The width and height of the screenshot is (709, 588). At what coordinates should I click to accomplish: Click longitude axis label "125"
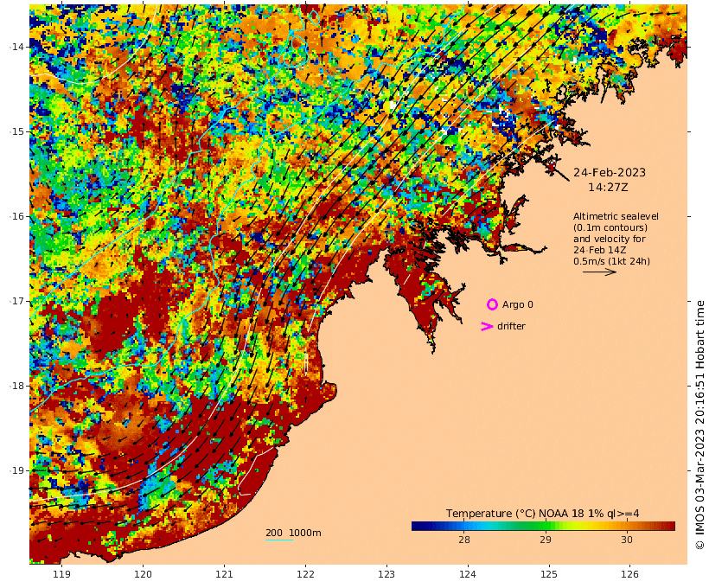point(549,574)
